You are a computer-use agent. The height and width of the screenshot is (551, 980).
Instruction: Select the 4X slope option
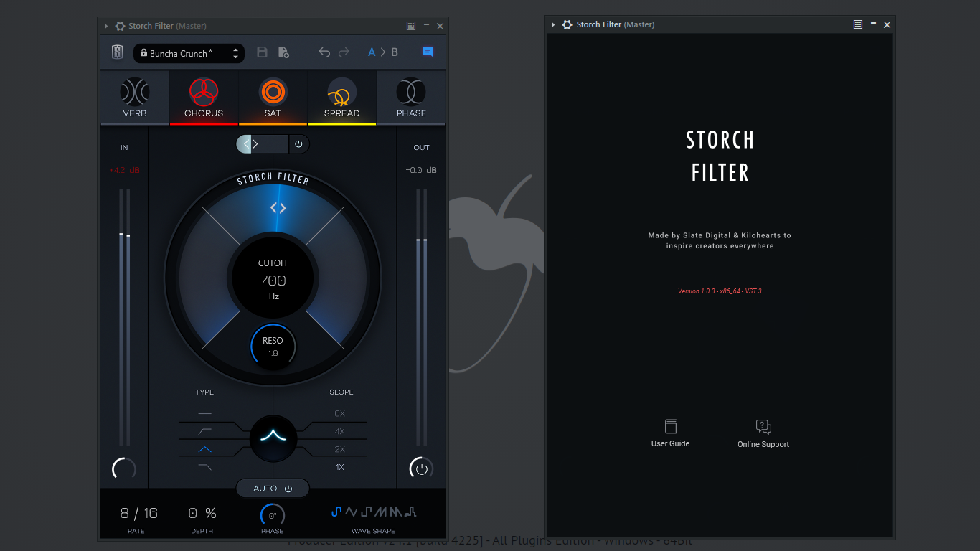340,431
